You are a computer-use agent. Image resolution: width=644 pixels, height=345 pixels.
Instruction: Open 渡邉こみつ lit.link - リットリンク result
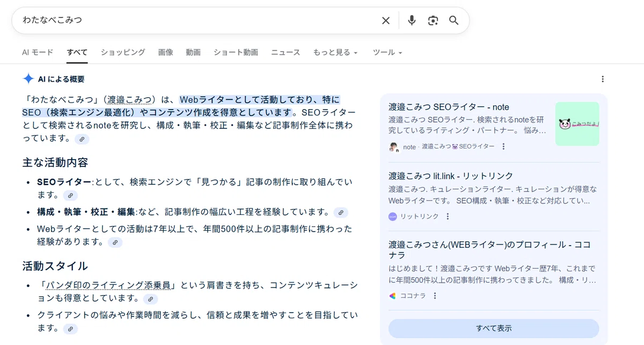(x=451, y=176)
